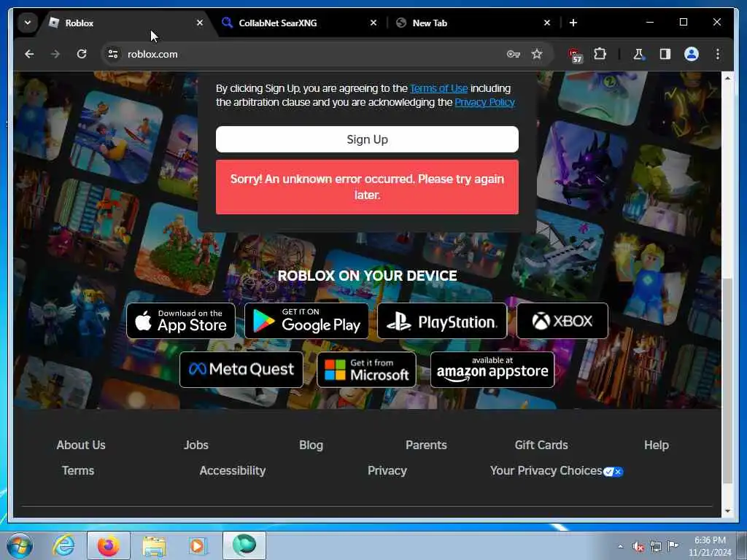747x560 pixels.
Task: Bookmark this page with the star icon
Action: coord(537,54)
